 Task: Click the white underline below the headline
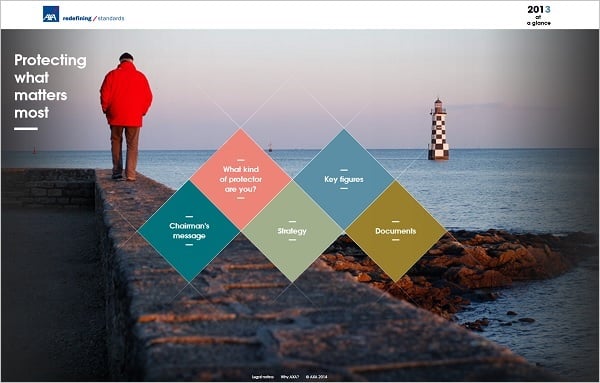(x=26, y=129)
